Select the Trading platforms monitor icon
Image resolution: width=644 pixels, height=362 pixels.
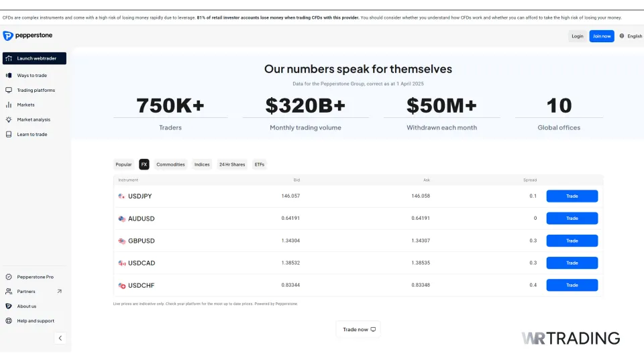tap(9, 90)
